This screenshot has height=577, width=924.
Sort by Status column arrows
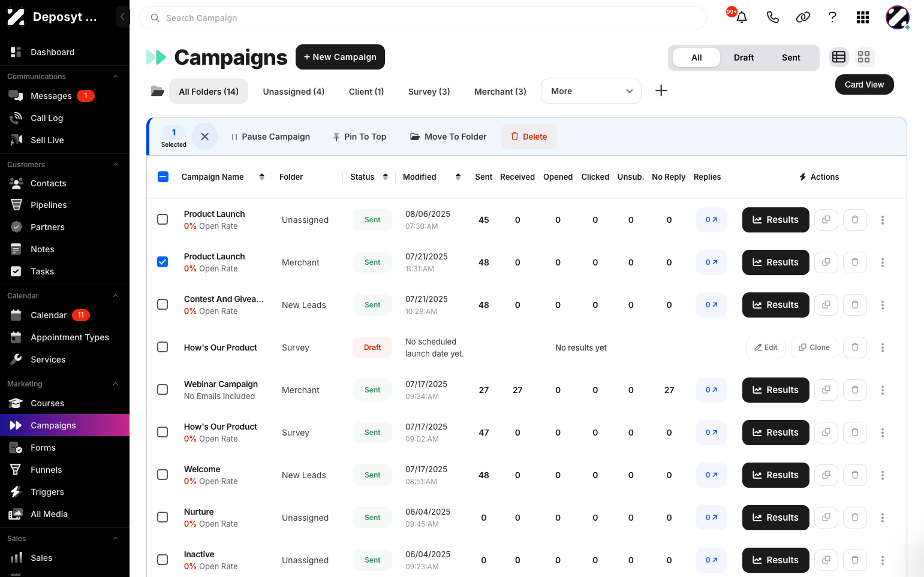click(x=386, y=177)
